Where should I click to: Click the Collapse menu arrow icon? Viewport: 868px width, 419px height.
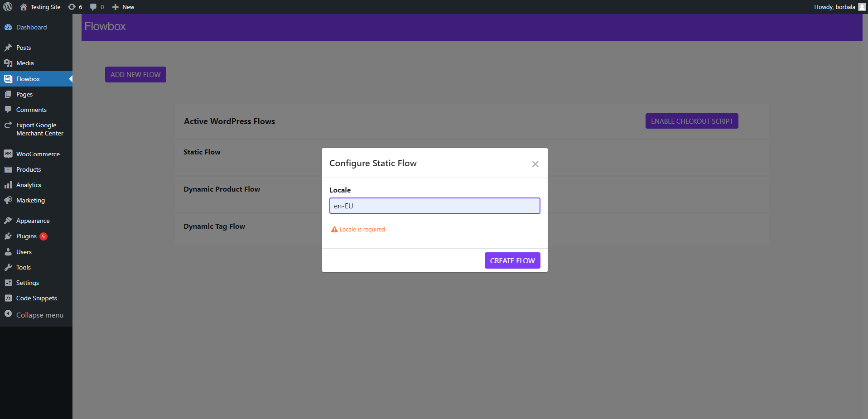(x=8, y=314)
